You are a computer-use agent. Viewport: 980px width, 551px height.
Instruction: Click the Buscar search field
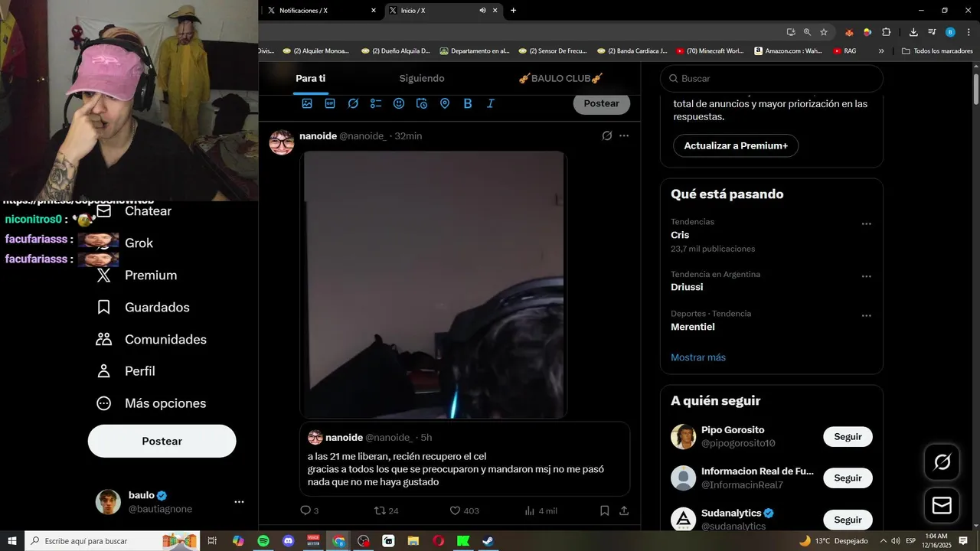coord(772,78)
